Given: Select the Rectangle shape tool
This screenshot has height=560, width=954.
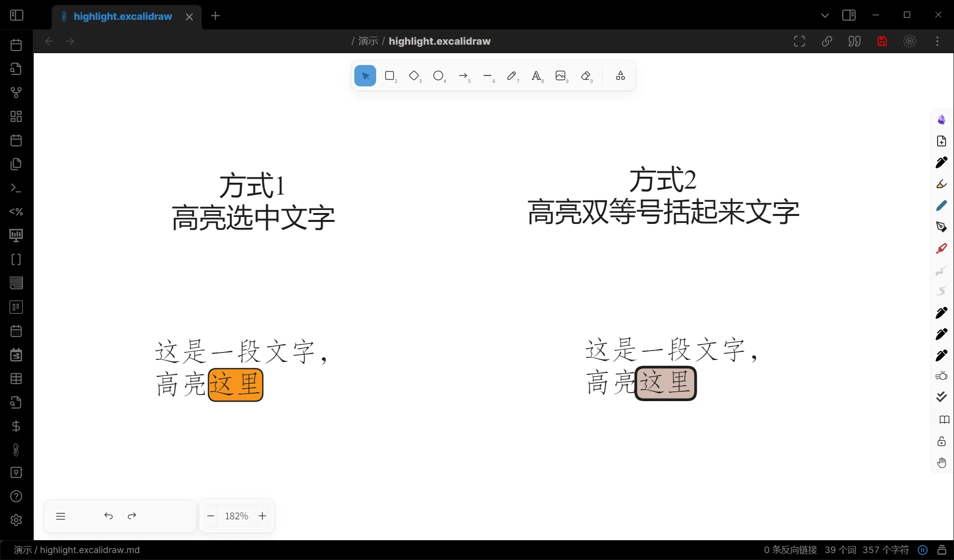Looking at the screenshot, I should click(x=390, y=76).
